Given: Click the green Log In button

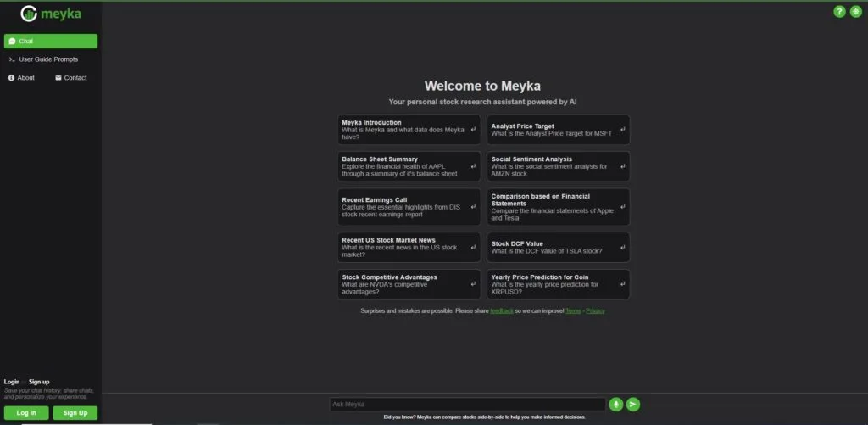Looking at the screenshot, I should pos(26,413).
